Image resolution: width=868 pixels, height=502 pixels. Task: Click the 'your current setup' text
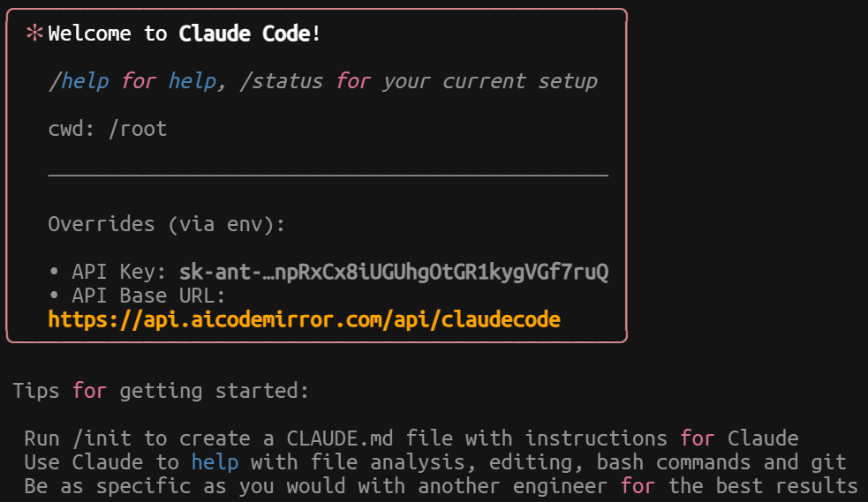[490, 81]
